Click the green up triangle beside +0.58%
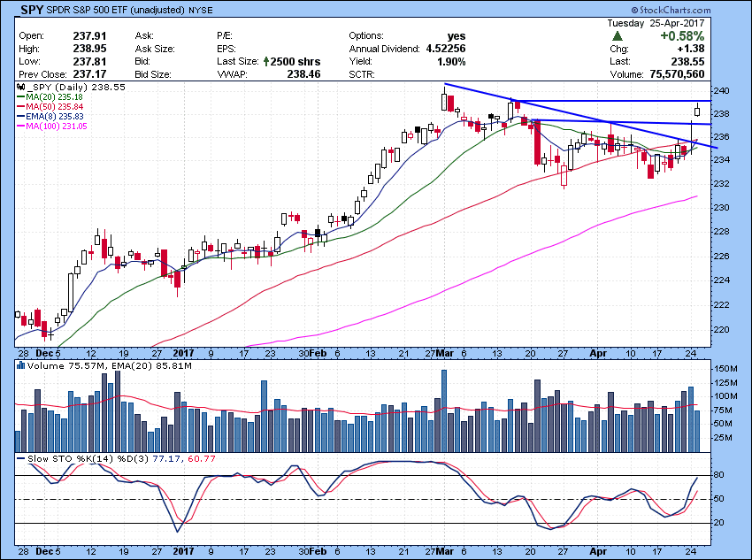The height and width of the screenshot is (560, 752). (618, 36)
